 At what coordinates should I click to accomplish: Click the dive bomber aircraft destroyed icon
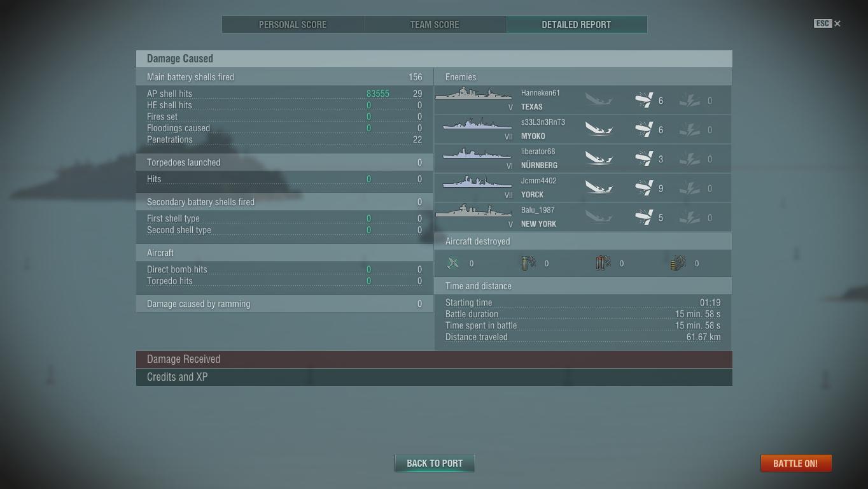[x=528, y=263]
